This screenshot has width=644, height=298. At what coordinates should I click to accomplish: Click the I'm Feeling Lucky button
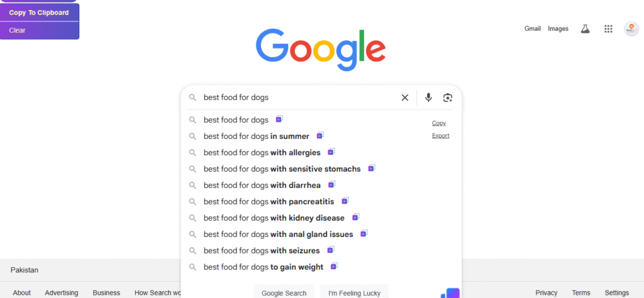click(x=354, y=293)
